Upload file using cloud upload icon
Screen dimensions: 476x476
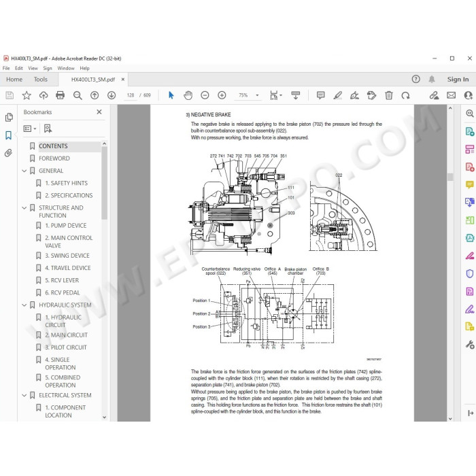click(x=44, y=95)
